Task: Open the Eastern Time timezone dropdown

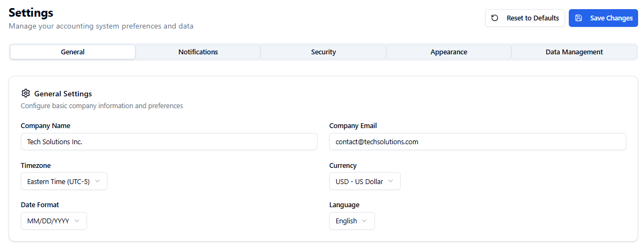Action: [64, 181]
